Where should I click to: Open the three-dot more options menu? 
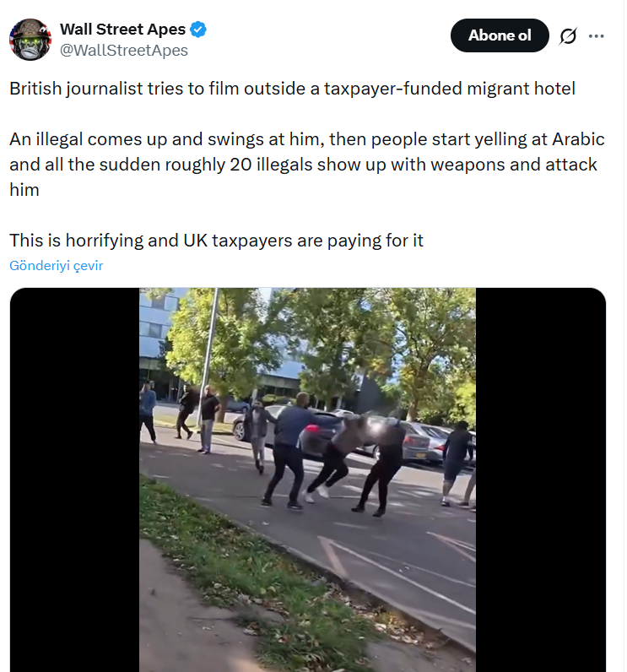[596, 36]
